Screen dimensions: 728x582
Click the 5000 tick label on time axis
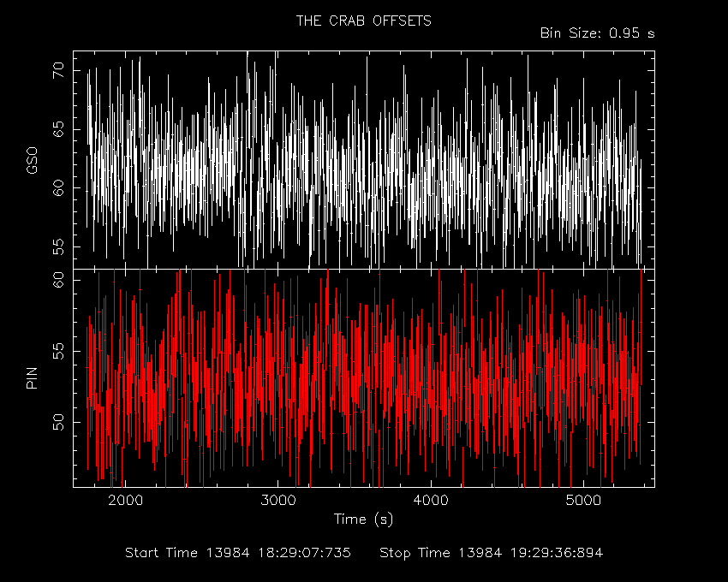coord(583,501)
